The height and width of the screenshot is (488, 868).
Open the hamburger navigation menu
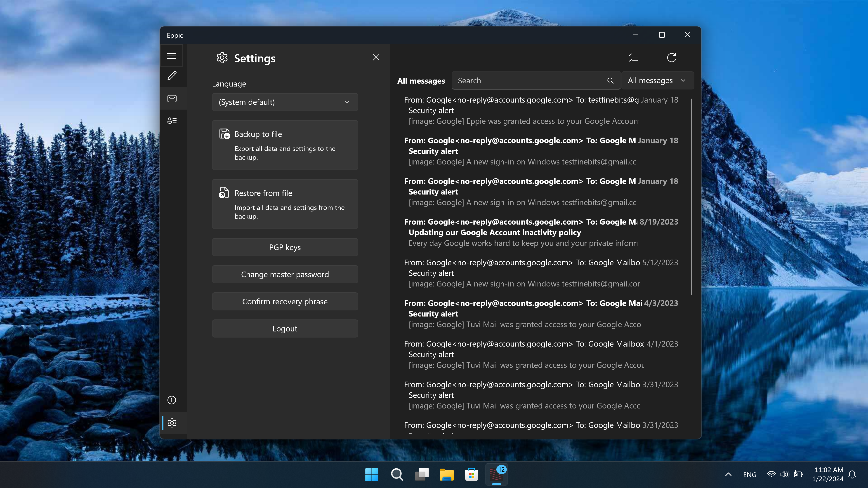[x=172, y=56]
